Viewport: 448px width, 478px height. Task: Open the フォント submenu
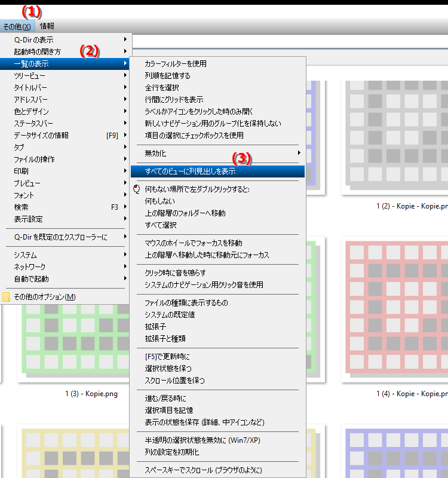pos(65,195)
